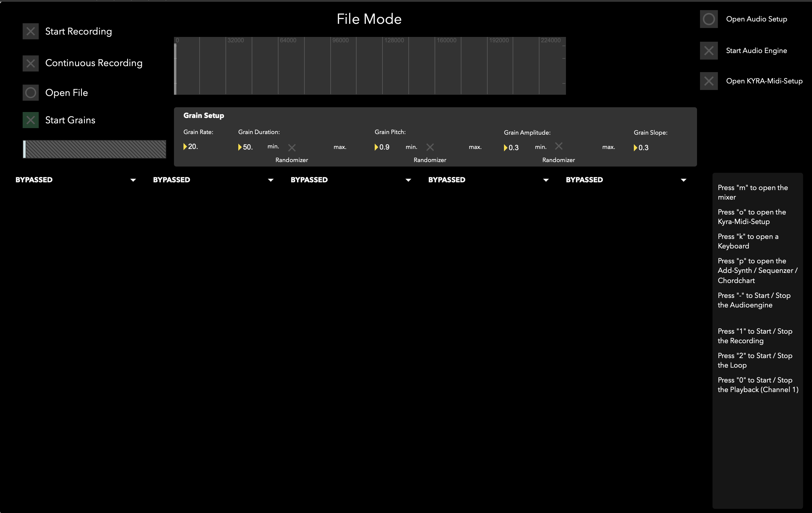The width and height of the screenshot is (812, 513).
Task: Click the Continuous Recording icon
Action: pos(29,62)
